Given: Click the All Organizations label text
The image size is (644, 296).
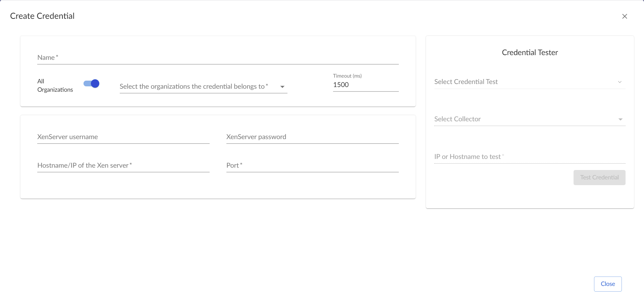Looking at the screenshot, I should click(x=55, y=85).
